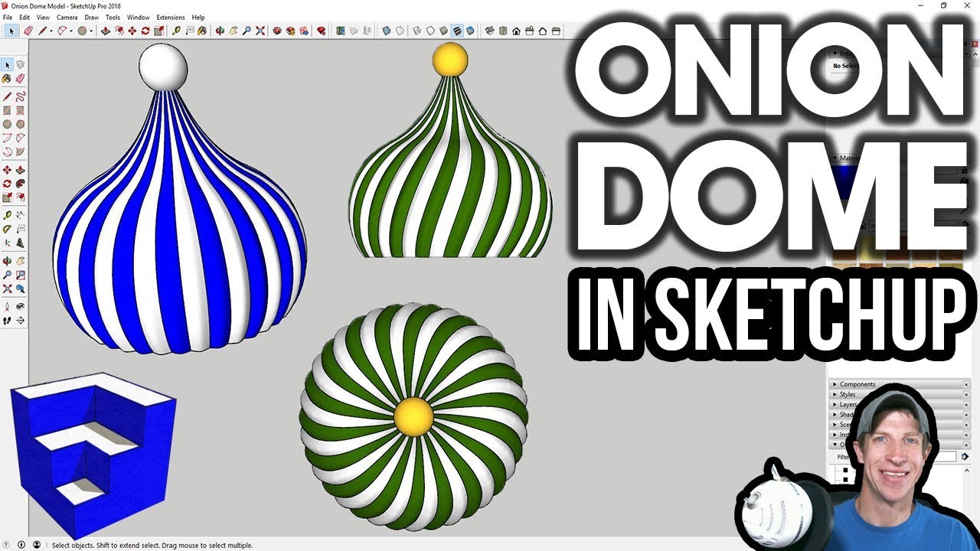
Task: Click the Eraser in the top toolbar
Action: [x=28, y=31]
